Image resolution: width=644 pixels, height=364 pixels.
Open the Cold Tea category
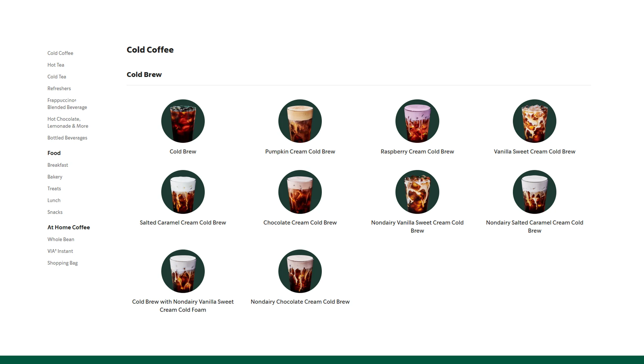56,76
